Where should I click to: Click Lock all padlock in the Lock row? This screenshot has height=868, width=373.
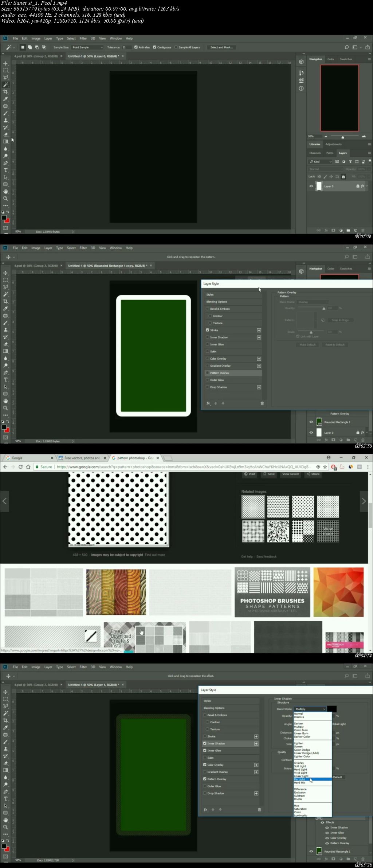coord(343,177)
